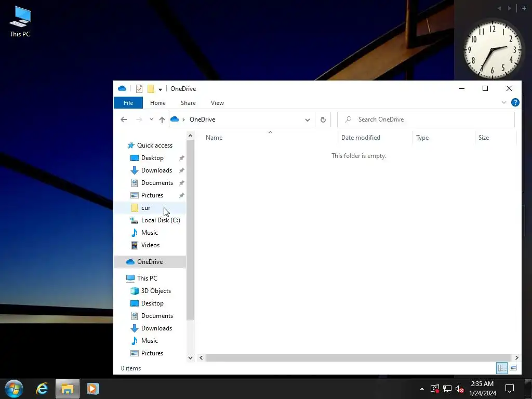Switch to the Share ribbon tab
Screen dimensions: 532x399
(x=188, y=103)
